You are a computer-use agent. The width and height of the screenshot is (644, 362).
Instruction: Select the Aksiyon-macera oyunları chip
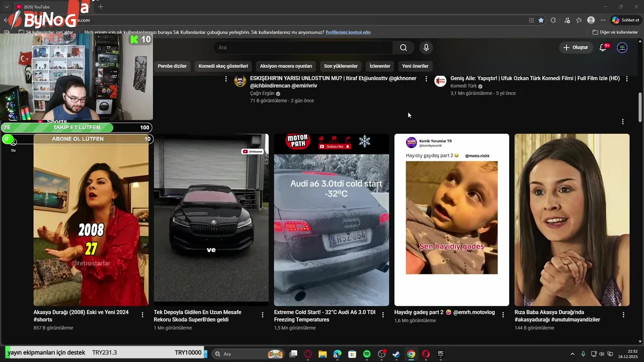(286, 66)
